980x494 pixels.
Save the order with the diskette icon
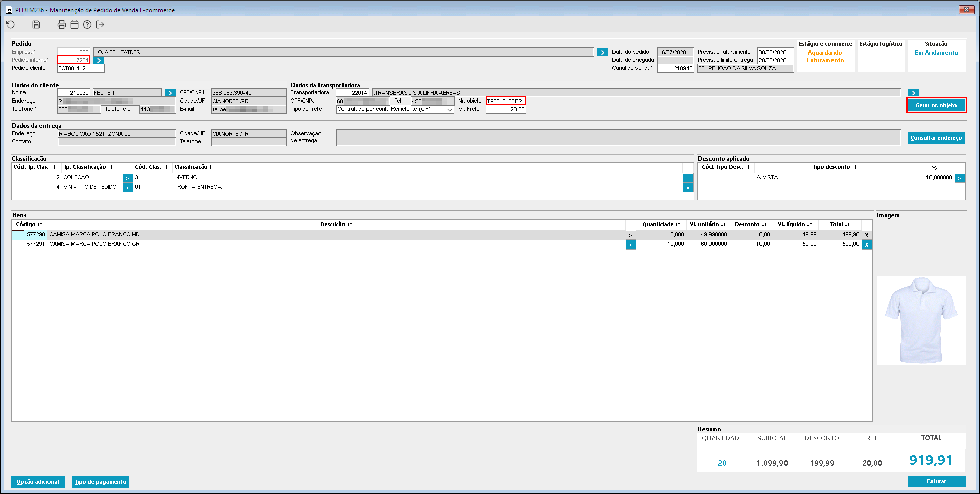pyautogui.click(x=36, y=24)
